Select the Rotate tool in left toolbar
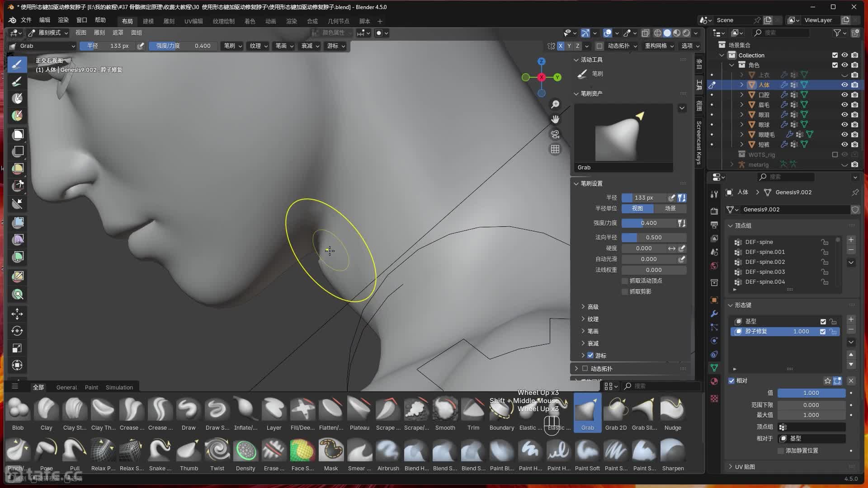 pyautogui.click(x=17, y=331)
